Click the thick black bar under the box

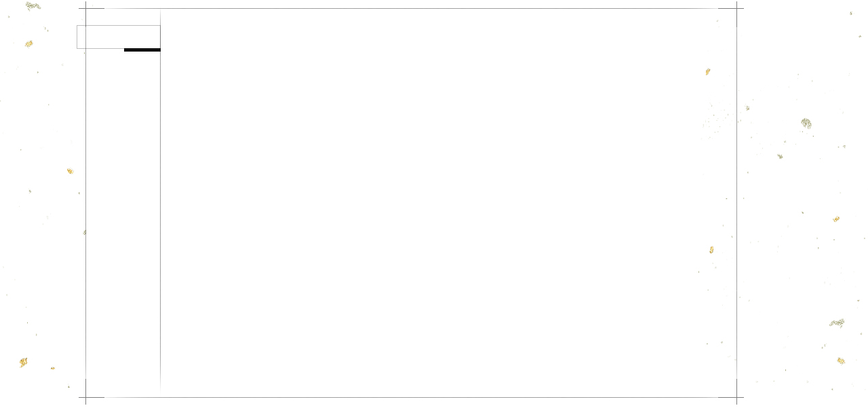142,50
